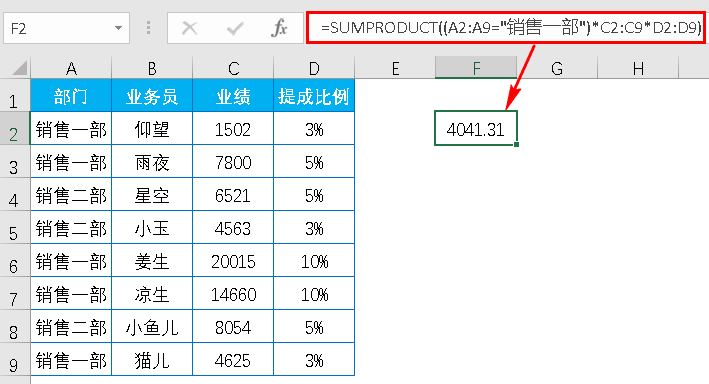Click the Enter checkmark formula icon
The image size is (709, 384).
[235, 28]
